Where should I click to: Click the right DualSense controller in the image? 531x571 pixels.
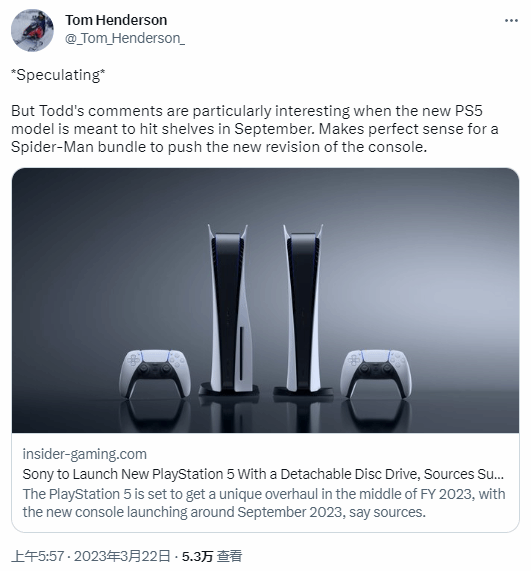[376, 374]
